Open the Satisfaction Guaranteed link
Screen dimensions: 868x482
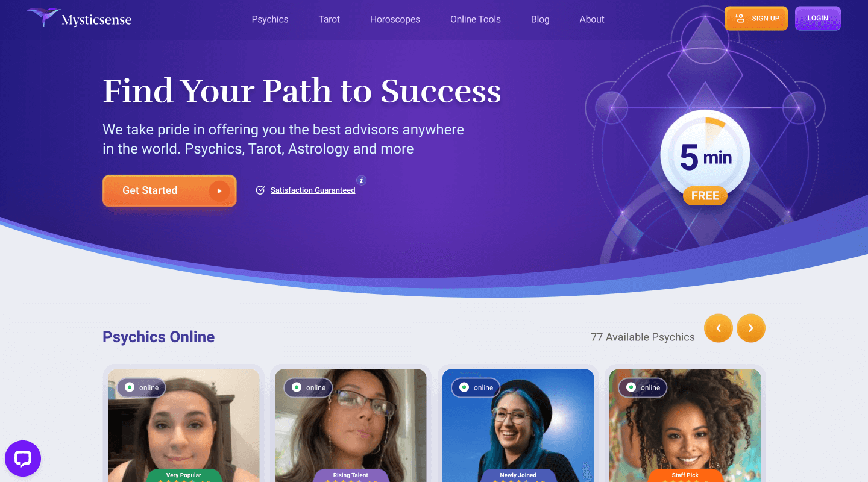[x=313, y=190]
